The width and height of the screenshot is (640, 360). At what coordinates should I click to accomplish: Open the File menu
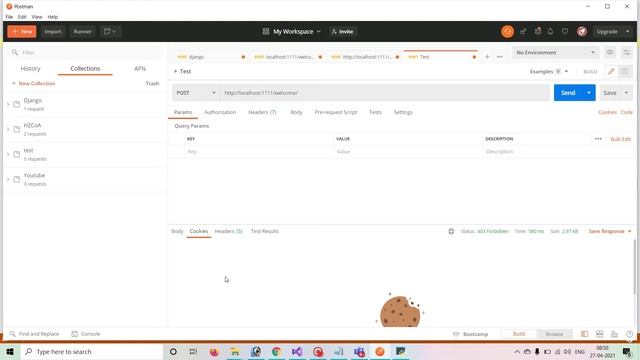tap(9, 17)
